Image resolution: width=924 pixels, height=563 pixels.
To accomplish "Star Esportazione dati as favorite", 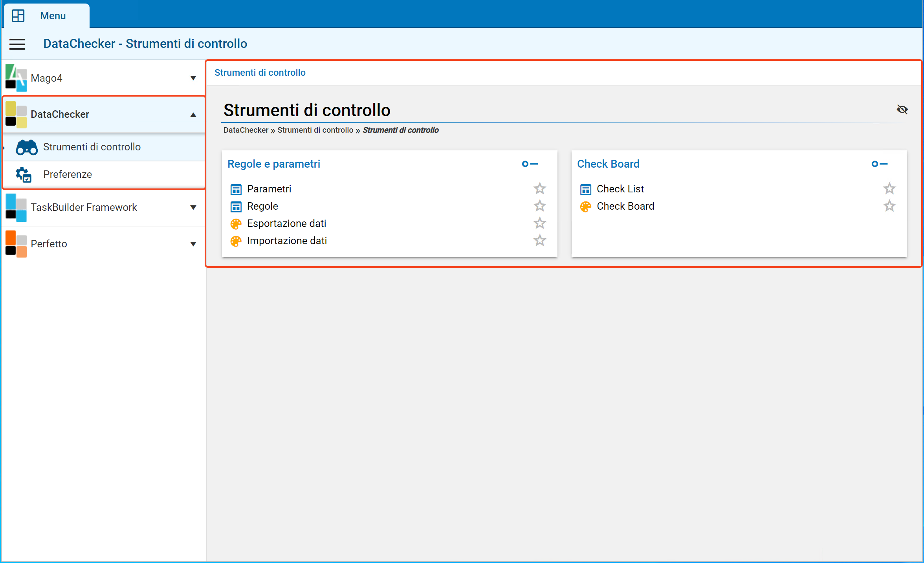I will click(x=540, y=223).
